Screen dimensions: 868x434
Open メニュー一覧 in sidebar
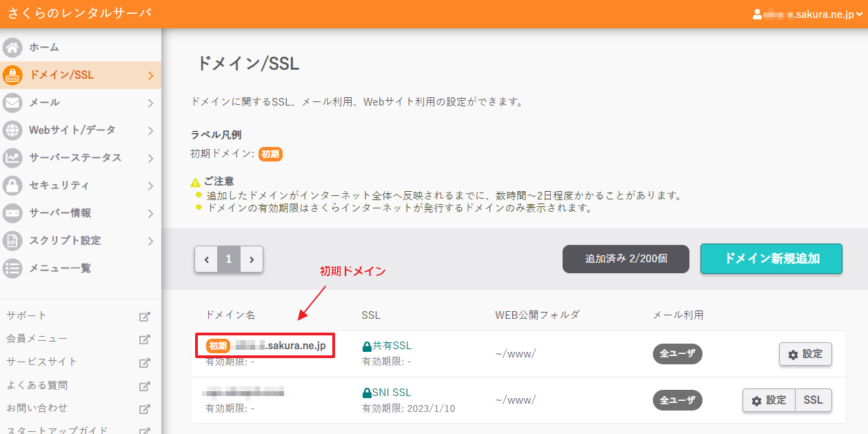tap(60, 268)
